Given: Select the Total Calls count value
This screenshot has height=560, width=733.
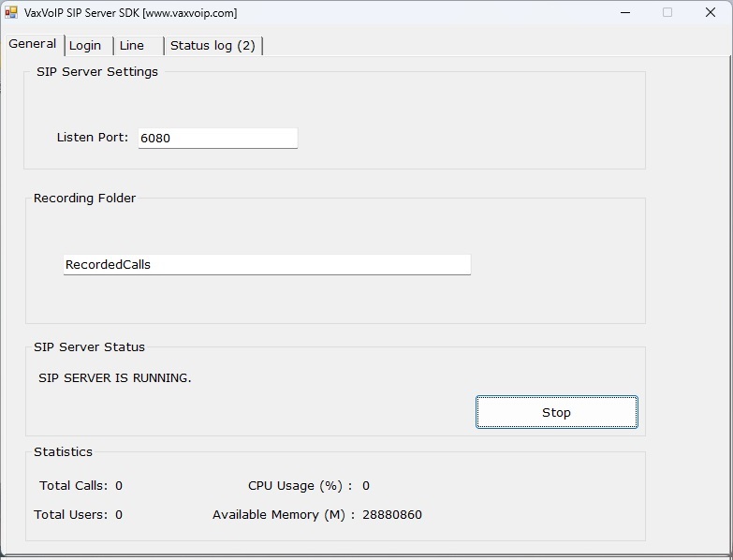Looking at the screenshot, I should (x=119, y=486).
